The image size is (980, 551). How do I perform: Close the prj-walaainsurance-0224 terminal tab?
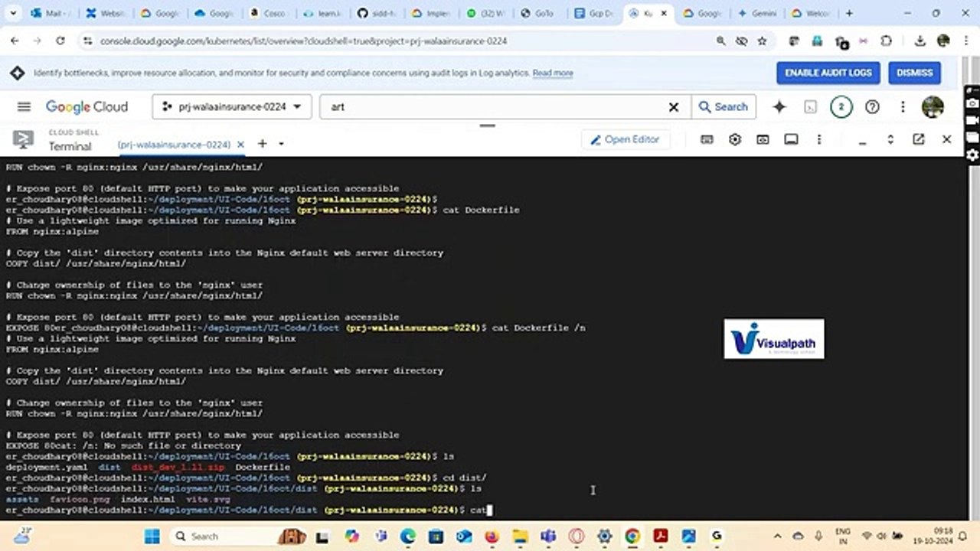[240, 144]
